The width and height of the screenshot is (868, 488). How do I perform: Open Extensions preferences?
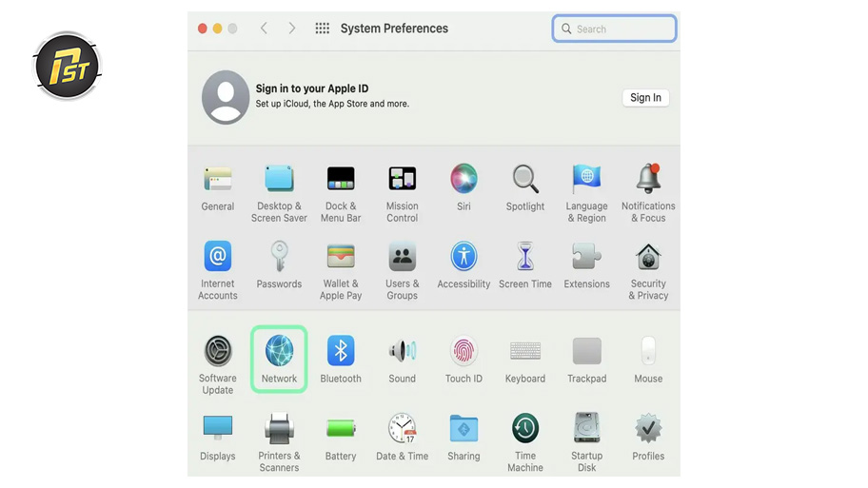587,265
